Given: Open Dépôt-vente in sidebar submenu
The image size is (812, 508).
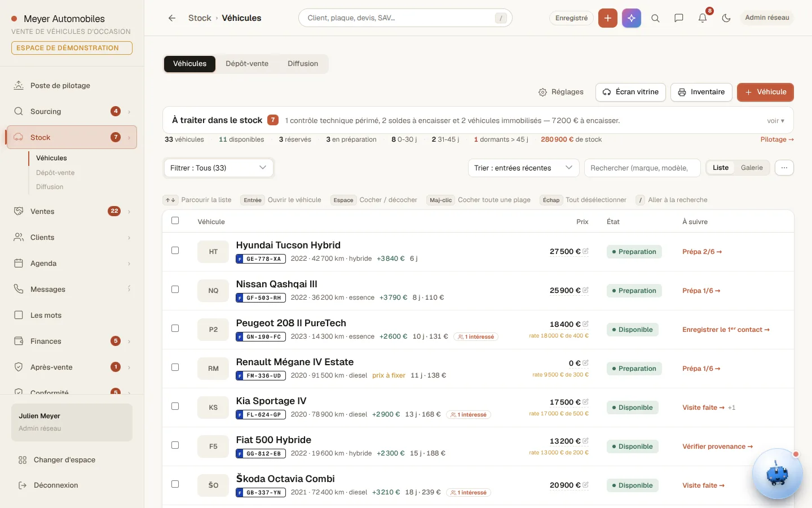Looking at the screenshot, I should (x=55, y=173).
